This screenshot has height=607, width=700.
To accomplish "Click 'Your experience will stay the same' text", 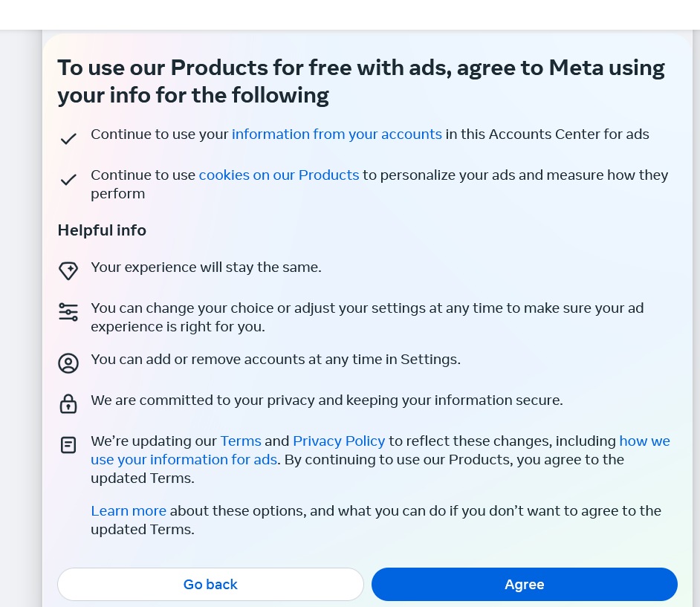I will [206, 267].
